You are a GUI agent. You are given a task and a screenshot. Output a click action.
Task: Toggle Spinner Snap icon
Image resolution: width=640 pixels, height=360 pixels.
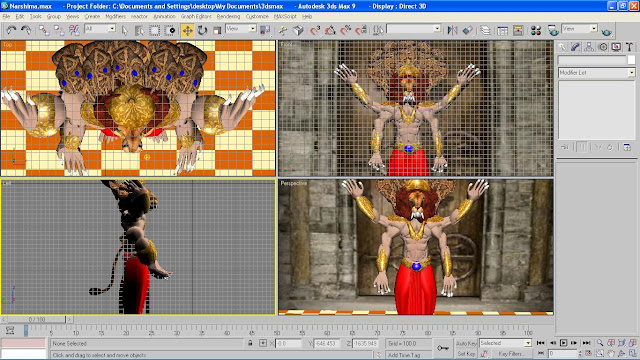pos(361,30)
